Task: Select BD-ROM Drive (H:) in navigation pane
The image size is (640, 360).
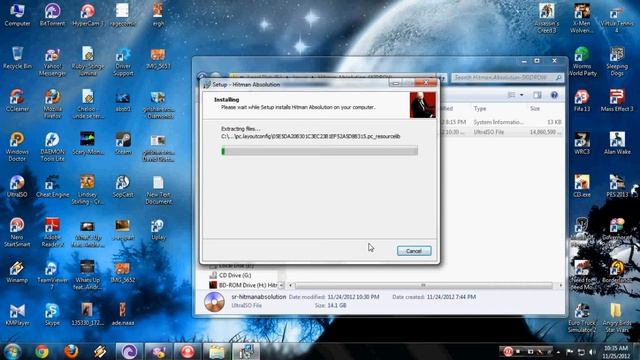Action: [x=243, y=285]
